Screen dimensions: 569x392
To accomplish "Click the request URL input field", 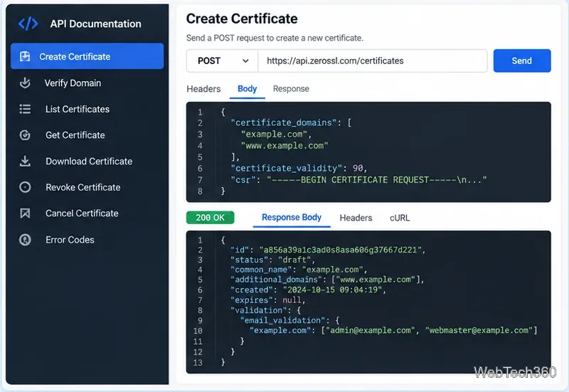I will tap(372, 60).
